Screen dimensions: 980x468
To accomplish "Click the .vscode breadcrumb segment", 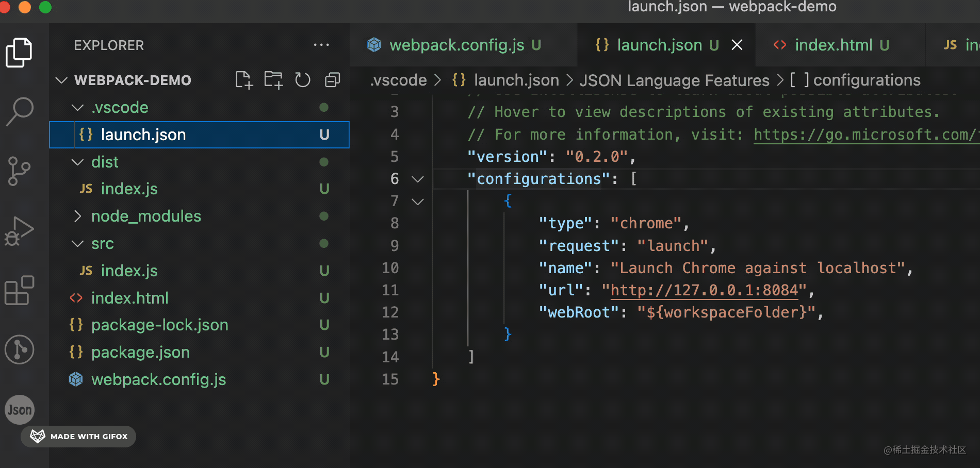I will point(399,80).
